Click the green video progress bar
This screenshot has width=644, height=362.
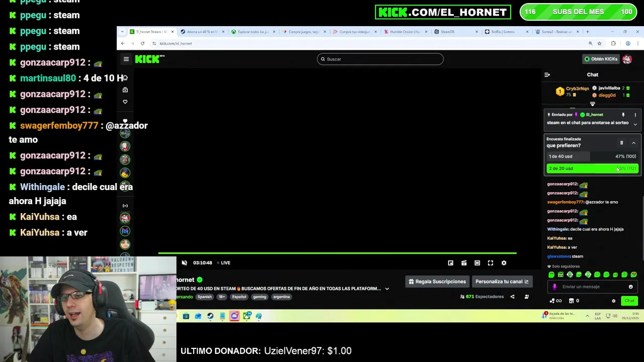[x=337, y=253]
